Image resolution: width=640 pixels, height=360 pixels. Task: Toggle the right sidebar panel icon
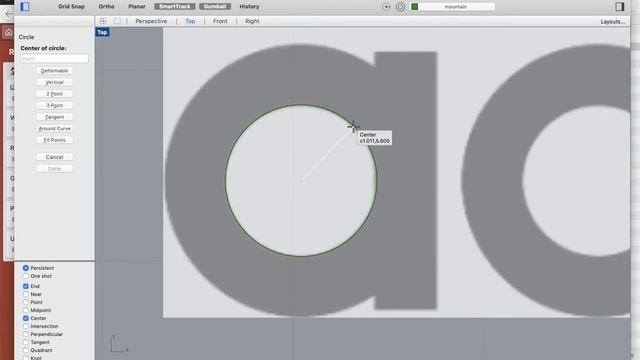[620, 6]
